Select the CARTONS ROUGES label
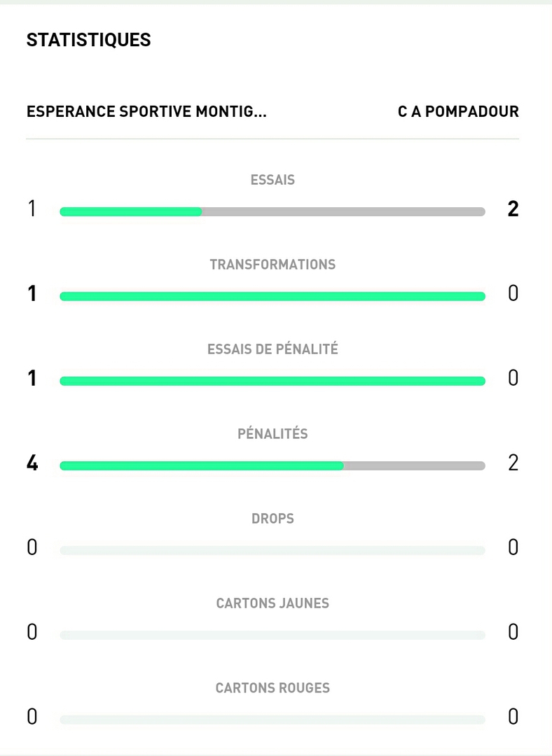Screen dimensions: 552x756 click(272, 688)
